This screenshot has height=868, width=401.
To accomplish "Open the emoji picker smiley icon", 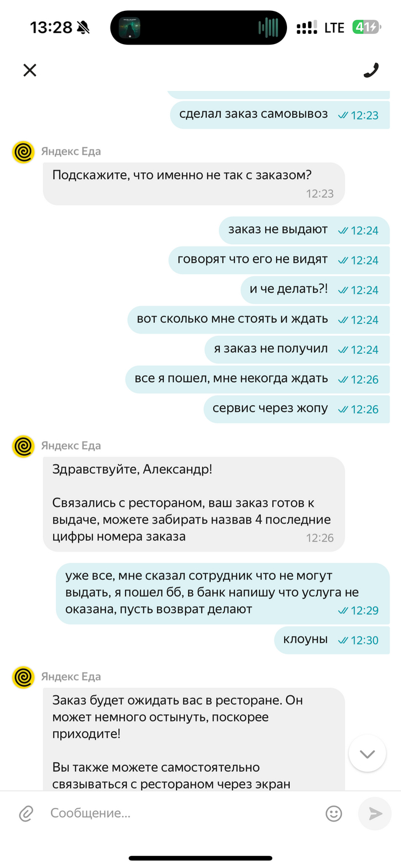I will tap(333, 813).
